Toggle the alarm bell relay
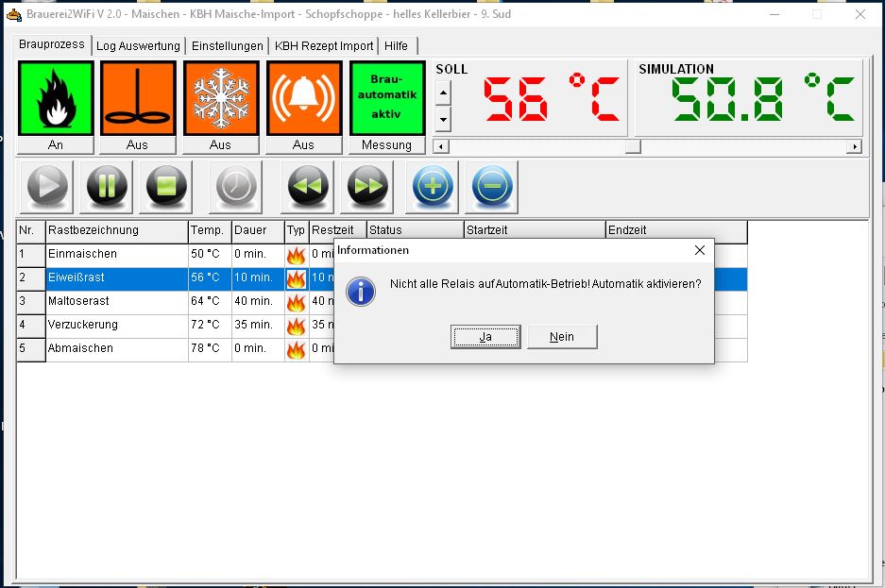This screenshot has width=885, height=588. (x=303, y=99)
